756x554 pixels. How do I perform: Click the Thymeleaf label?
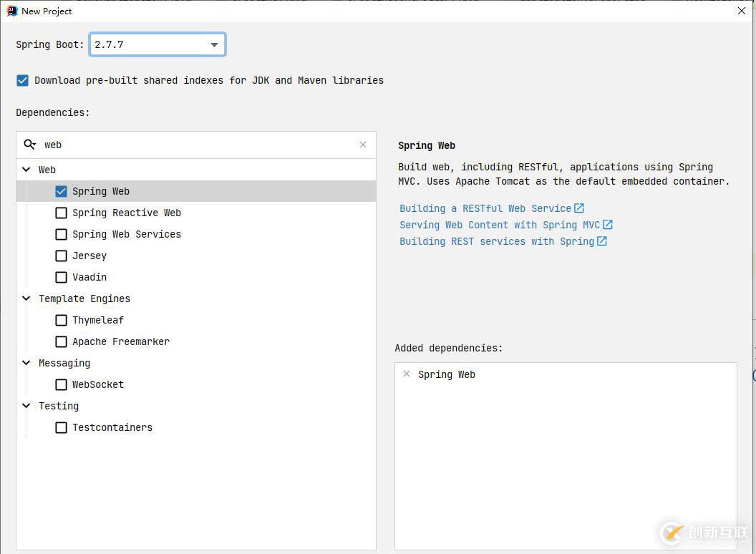[98, 320]
